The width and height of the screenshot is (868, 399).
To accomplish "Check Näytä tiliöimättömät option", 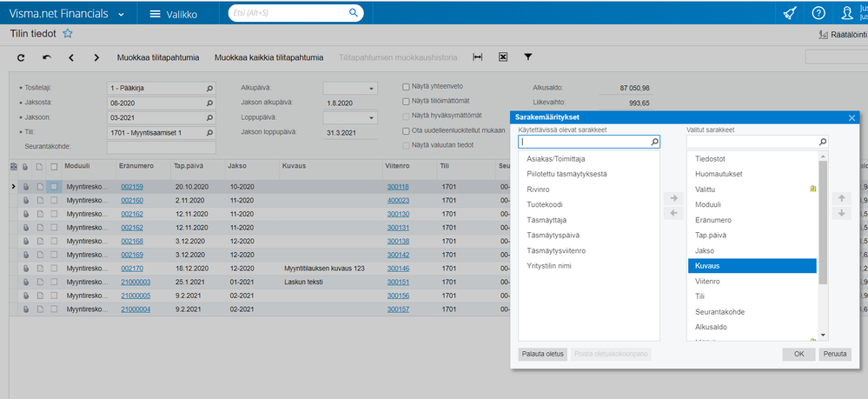I will click(406, 102).
